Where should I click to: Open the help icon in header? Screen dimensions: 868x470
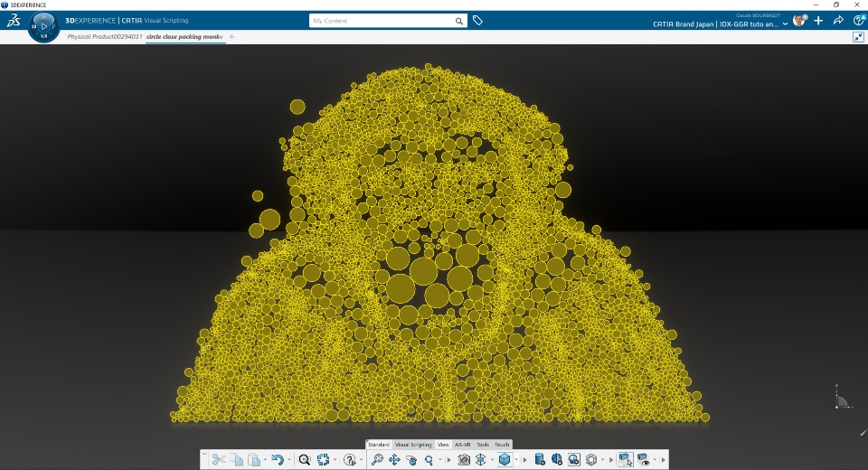pyautogui.click(x=859, y=21)
